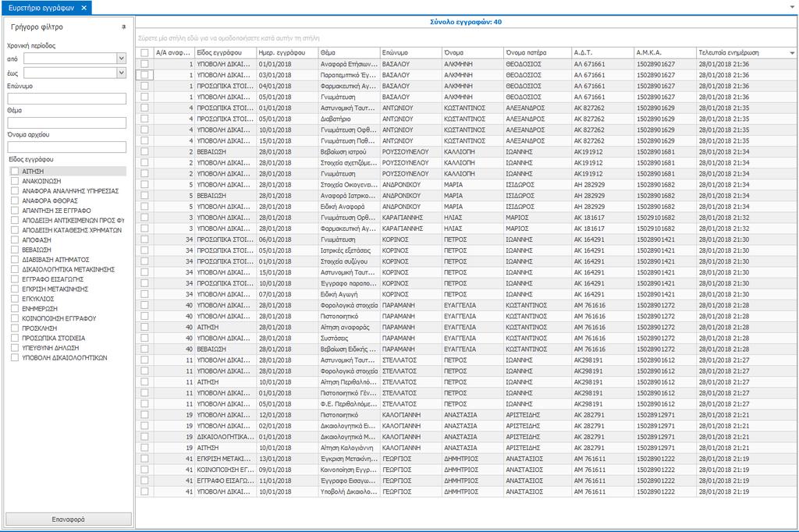Sort by Α.Μ.Κ.Α. column header
The height and width of the screenshot is (532, 799).
[x=666, y=53]
